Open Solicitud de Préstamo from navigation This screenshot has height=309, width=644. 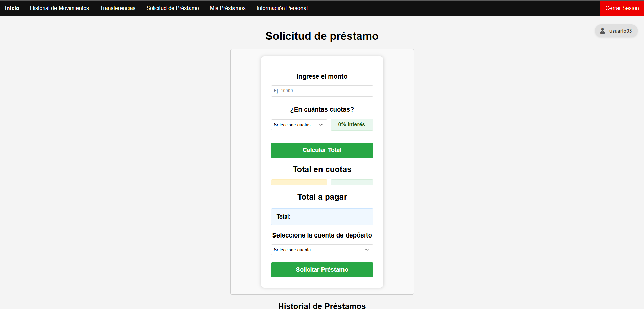point(172,8)
